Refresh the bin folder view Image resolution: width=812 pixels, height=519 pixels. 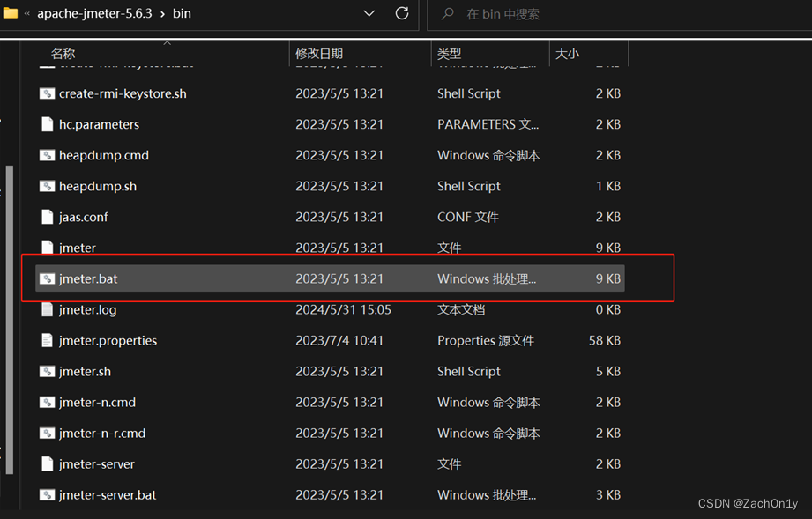pos(402,13)
